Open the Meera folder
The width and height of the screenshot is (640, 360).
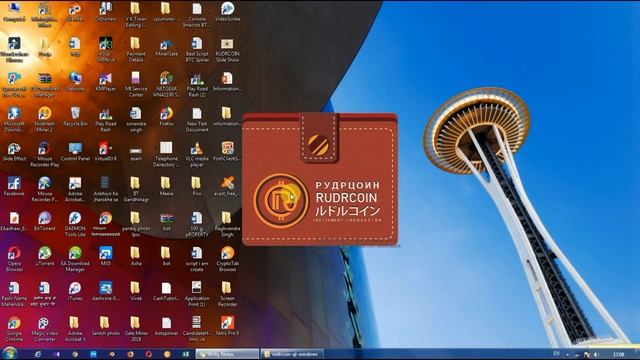(x=166, y=187)
